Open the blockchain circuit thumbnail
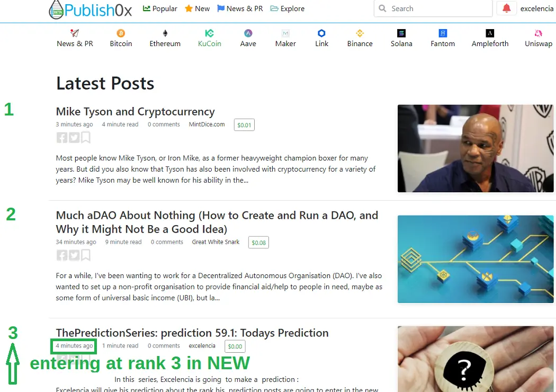 click(x=475, y=259)
